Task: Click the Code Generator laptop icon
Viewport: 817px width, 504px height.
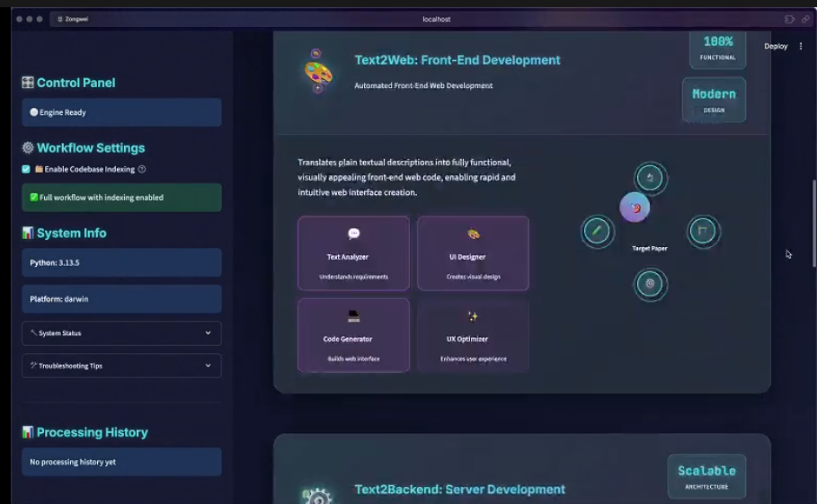Action: coord(354,316)
